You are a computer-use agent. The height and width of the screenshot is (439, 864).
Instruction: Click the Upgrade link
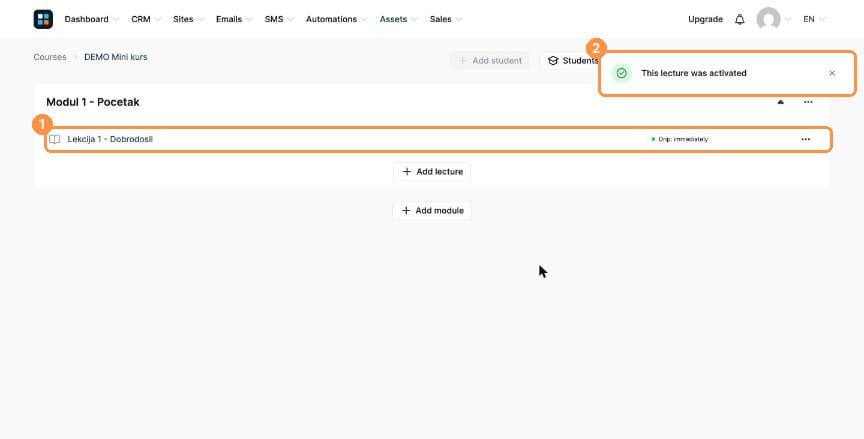(705, 19)
